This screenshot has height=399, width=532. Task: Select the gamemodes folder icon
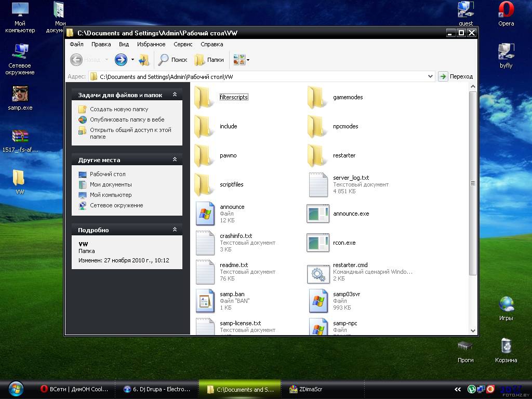coord(318,97)
